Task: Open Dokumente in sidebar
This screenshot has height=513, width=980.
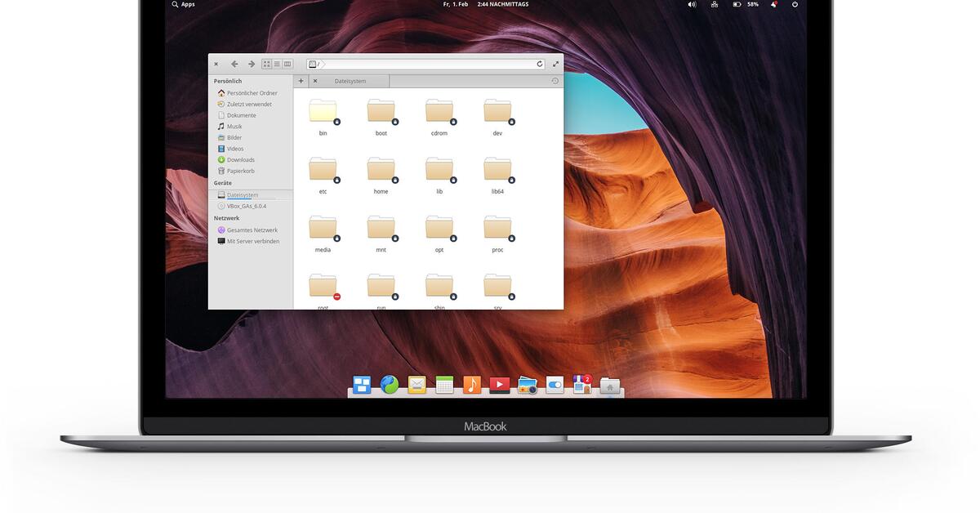Action: pyautogui.click(x=237, y=115)
